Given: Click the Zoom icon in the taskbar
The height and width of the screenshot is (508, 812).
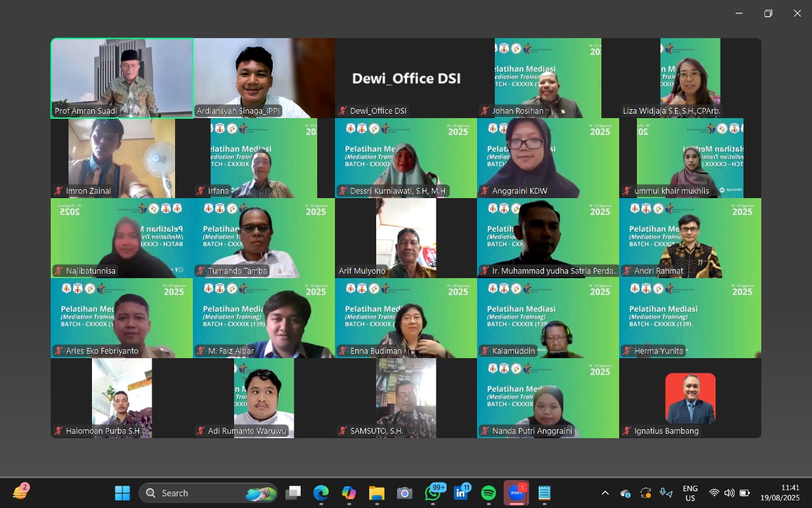Looking at the screenshot, I should pos(516,493).
